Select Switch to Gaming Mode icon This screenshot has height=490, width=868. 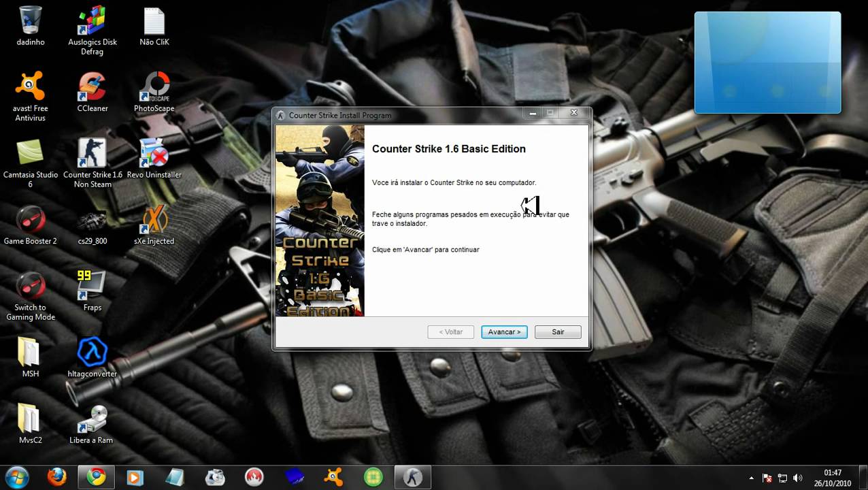(x=31, y=296)
